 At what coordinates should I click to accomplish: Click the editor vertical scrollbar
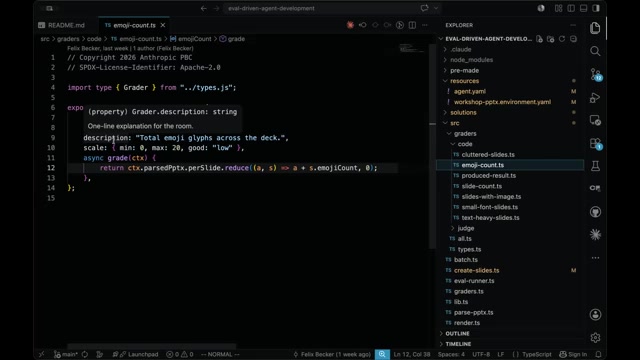(432, 147)
